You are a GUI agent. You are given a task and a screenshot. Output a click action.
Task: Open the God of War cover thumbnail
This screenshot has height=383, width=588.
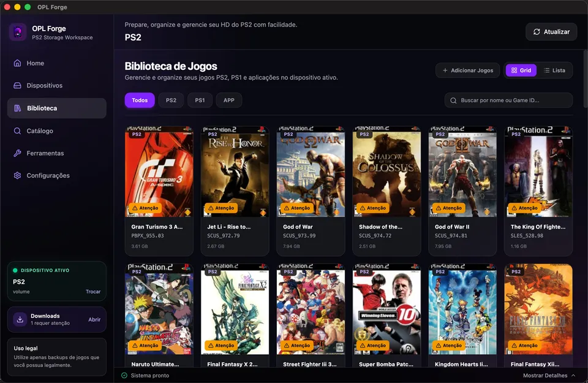point(311,172)
